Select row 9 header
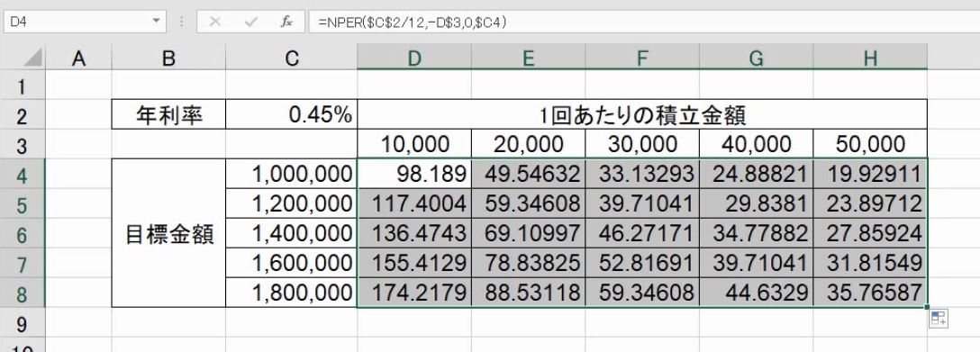 click(23, 322)
